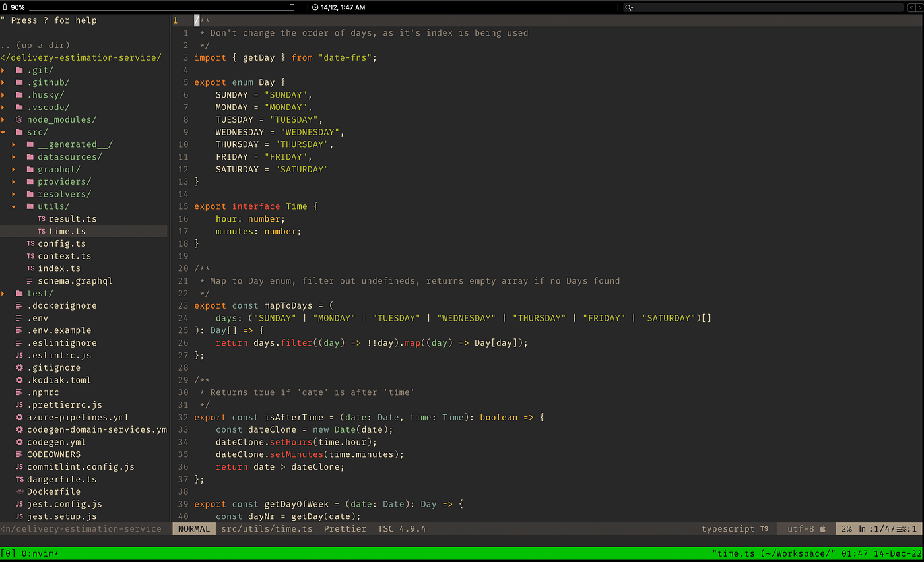Click the 2% position indicator

(847, 529)
